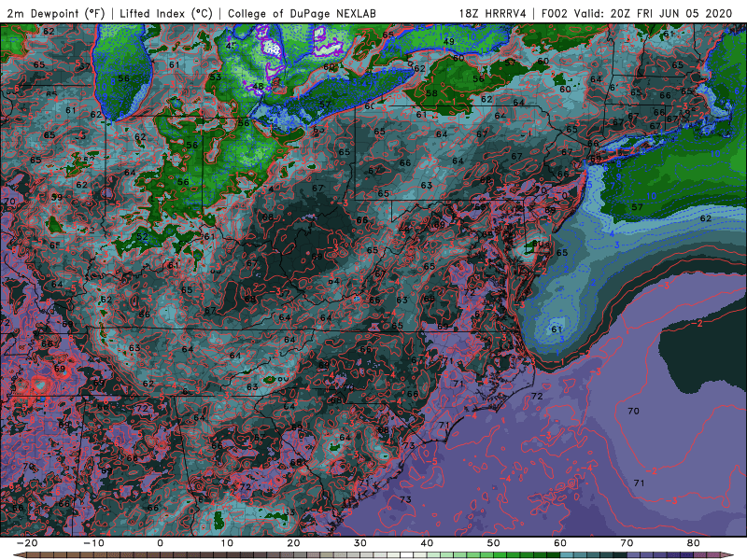Click the 'Lifted Index (°C)' title label

pyautogui.click(x=166, y=14)
